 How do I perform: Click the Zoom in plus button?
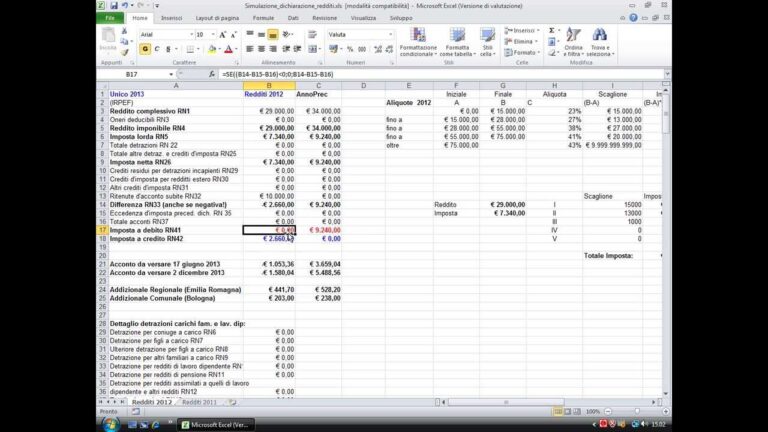[666, 411]
